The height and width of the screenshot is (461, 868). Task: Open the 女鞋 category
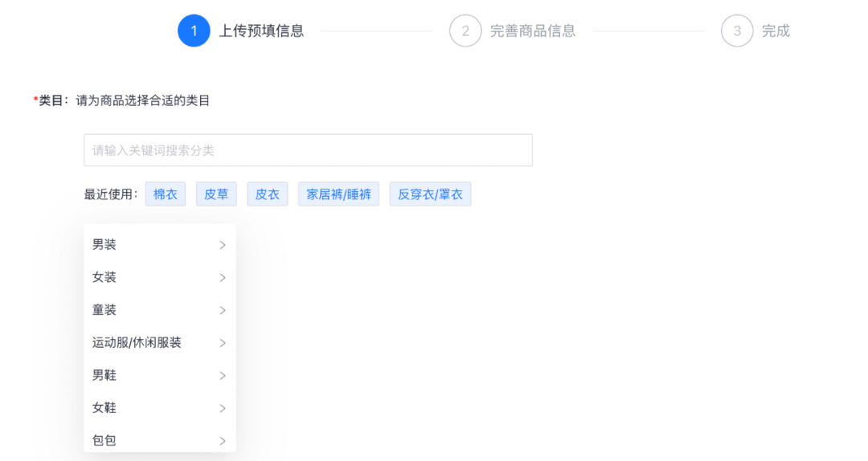click(x=159, y=408)
